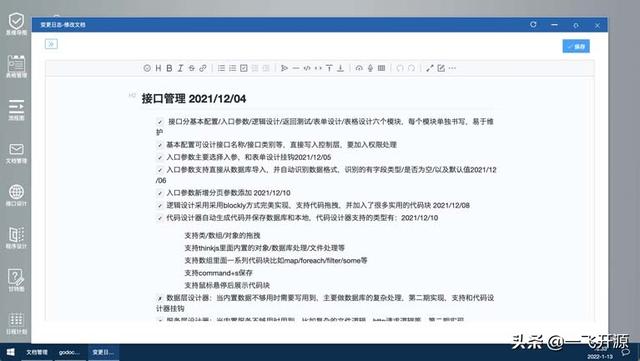Insert a hyperlink via the link icon
Image resolution: width=640 pixels, height=361 pixels.
[202, 68]
